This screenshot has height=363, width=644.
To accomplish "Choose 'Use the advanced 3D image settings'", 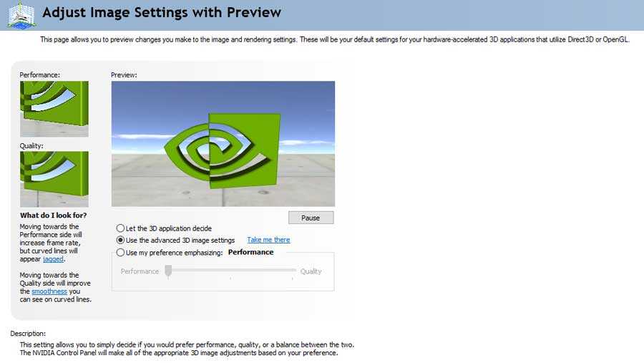I will point(120,240).
